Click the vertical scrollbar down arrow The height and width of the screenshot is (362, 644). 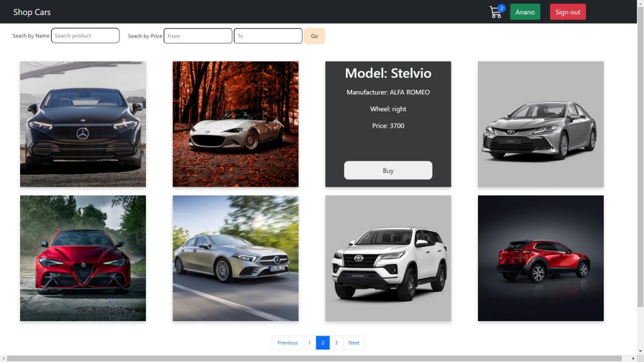(x=640, y=352)
